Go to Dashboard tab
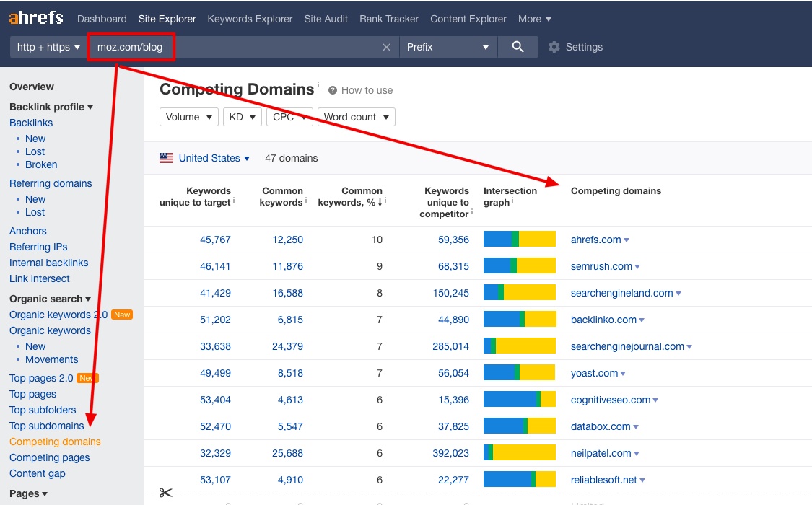 point(102,19)
